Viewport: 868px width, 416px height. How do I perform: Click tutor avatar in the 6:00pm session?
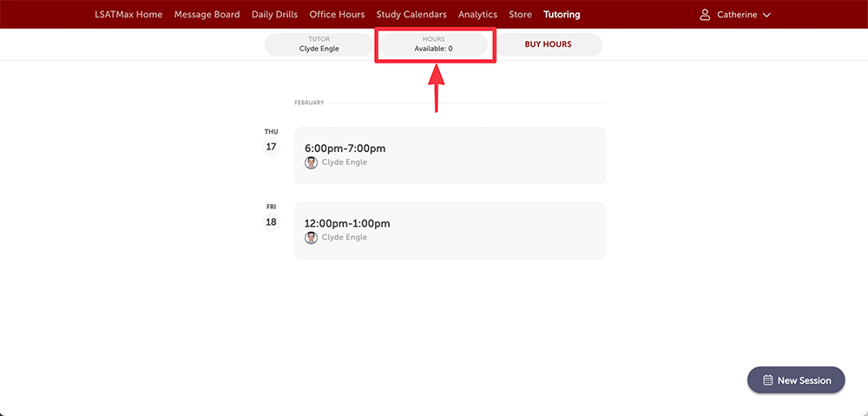311,162
